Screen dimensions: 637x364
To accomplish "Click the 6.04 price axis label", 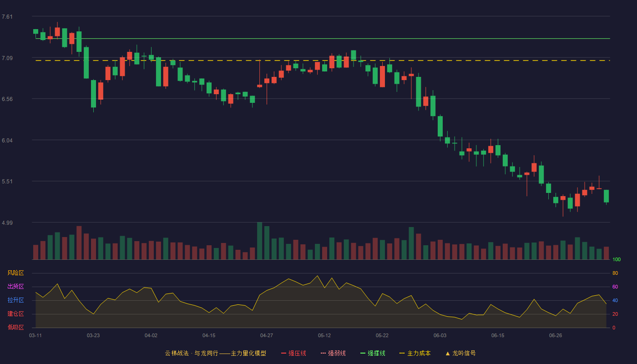I will coord(7,141).
